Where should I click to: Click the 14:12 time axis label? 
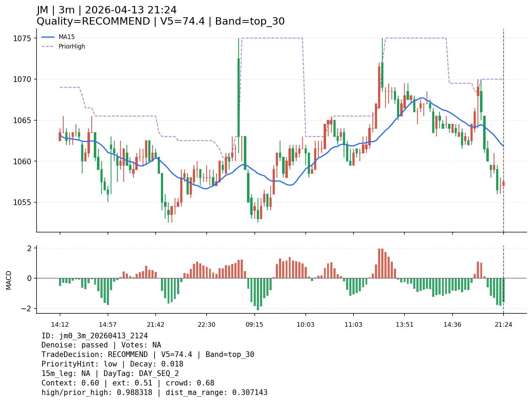click(60, 325)
